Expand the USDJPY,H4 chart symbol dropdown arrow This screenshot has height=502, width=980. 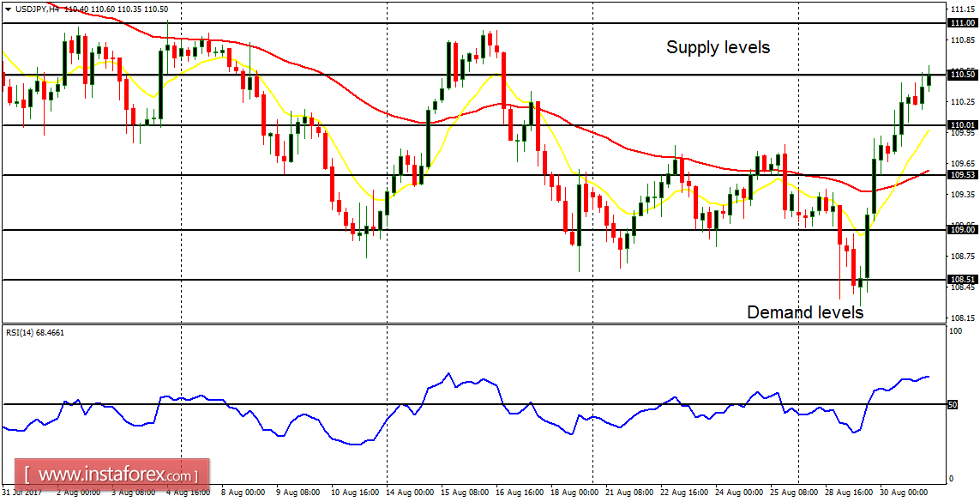[x=9, y=9]
